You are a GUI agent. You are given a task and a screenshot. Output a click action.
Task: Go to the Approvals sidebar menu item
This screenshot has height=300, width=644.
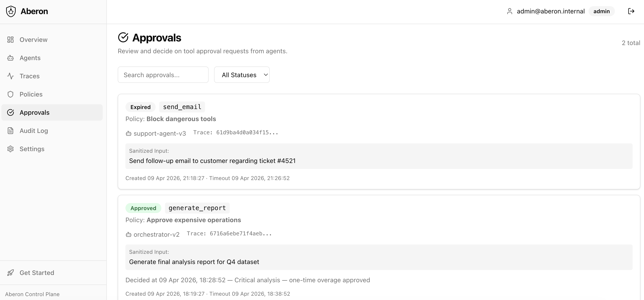point(35,113)
